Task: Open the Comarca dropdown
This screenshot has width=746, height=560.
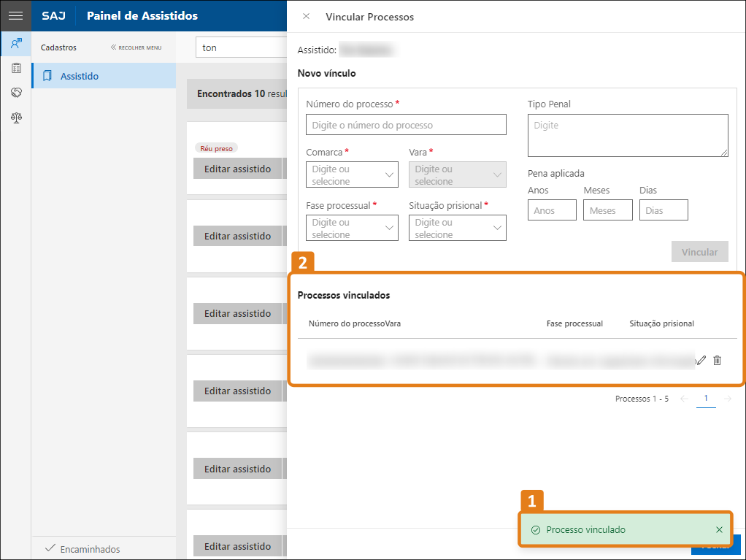Action: 352,174
